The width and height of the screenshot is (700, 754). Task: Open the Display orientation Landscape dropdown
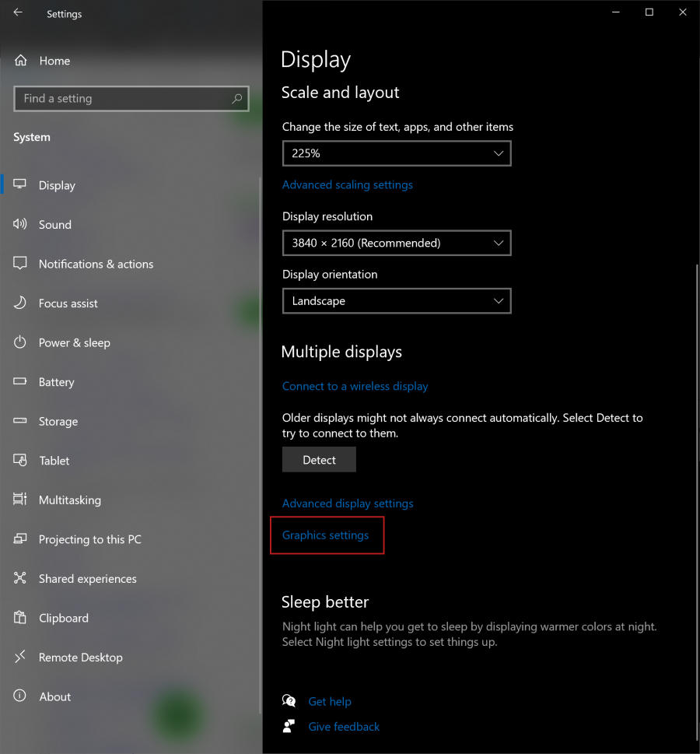point(396,301)
